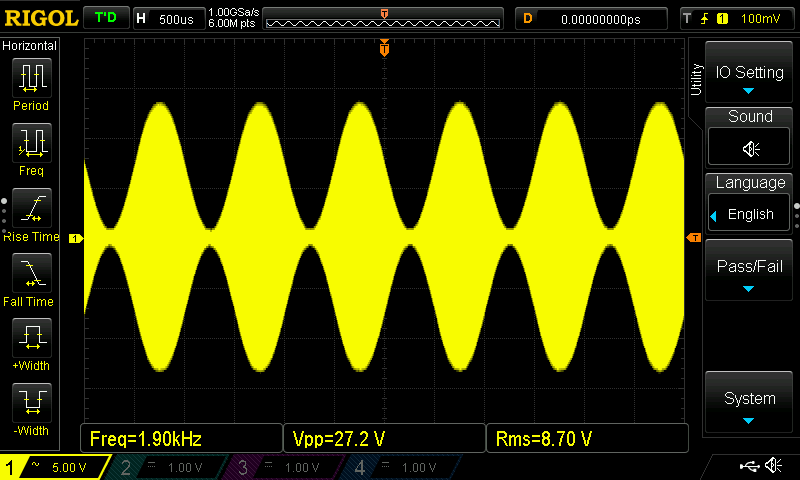Select the Period measurement icon

point(32,78)
